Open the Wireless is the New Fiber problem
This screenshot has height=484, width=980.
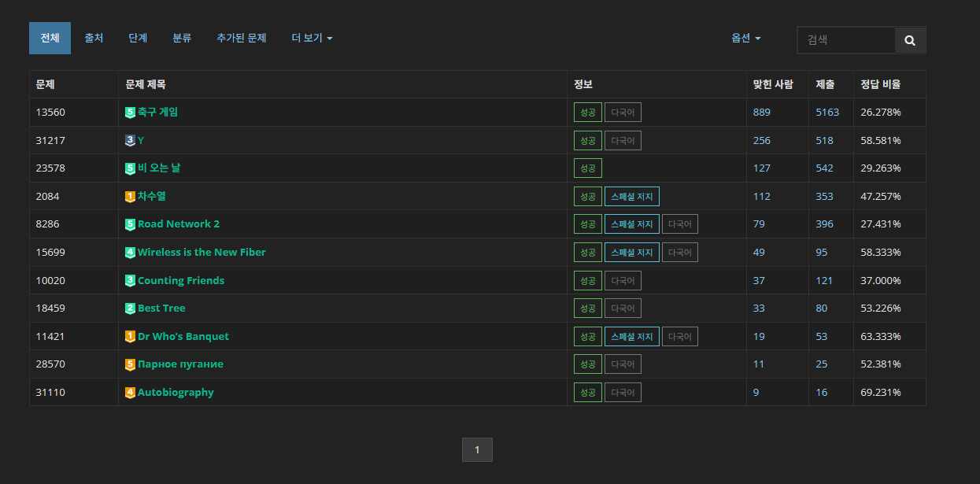pyautogui.click(x=202, y=253)
